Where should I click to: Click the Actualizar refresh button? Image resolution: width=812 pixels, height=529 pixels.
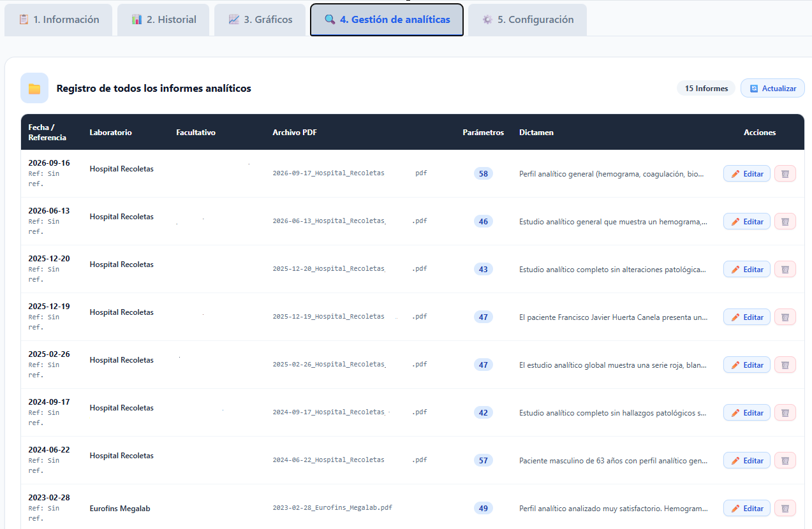[x=772, y=89]
